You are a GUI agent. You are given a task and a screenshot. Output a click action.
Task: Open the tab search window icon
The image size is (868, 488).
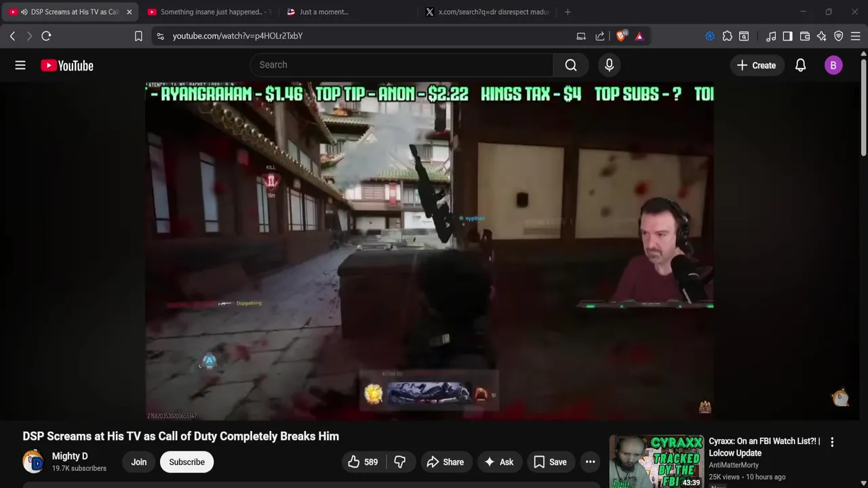pos(744,36)
